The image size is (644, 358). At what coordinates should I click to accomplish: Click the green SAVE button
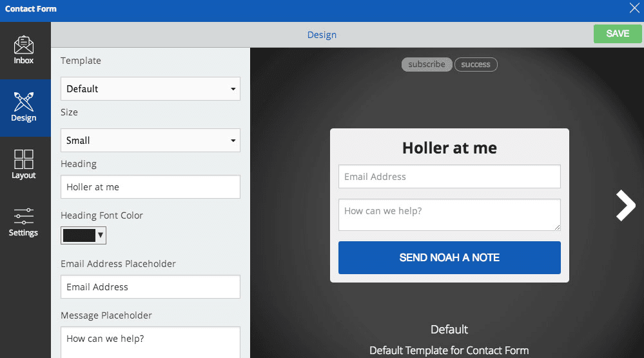click(x=618, y=34)
